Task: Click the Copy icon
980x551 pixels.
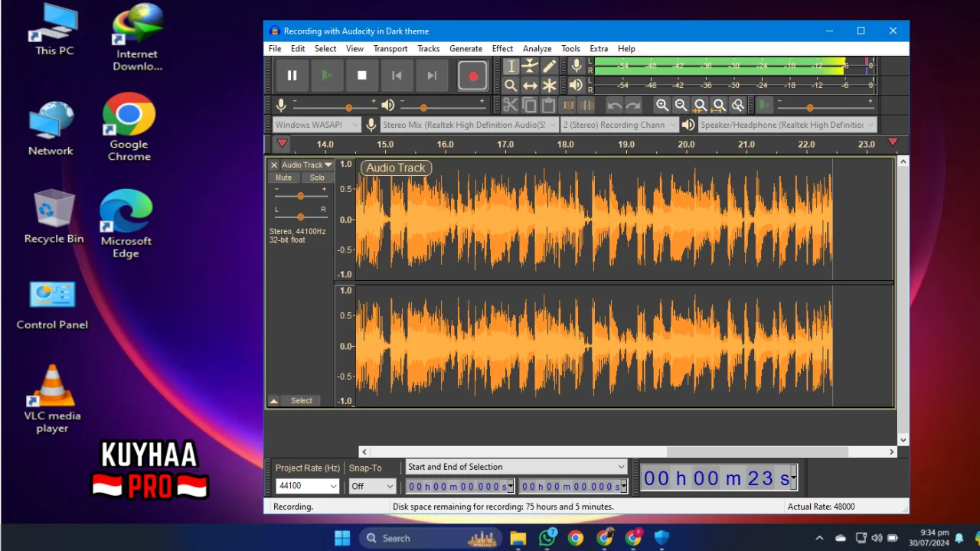Action: pos(529,105)
